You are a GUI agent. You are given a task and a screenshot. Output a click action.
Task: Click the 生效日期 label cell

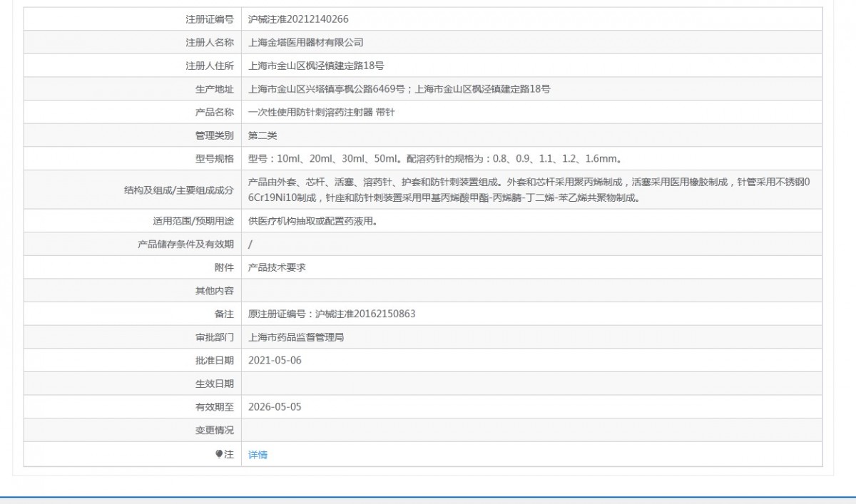[133, 384]
